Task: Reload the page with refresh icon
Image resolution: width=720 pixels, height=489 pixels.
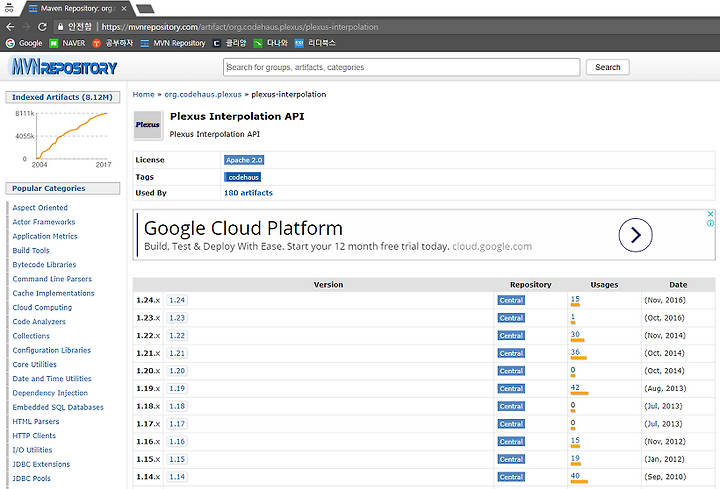Action: (x=42, y=27)
